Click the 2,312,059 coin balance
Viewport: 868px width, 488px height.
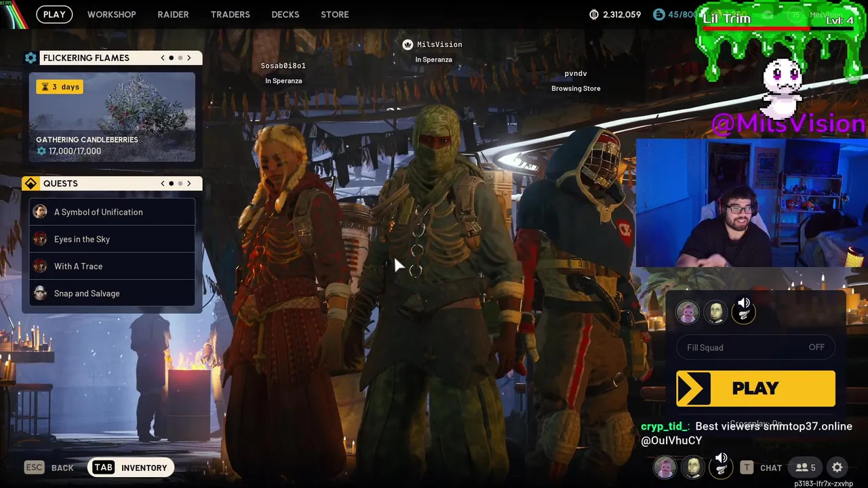click(x=622, y=14)
